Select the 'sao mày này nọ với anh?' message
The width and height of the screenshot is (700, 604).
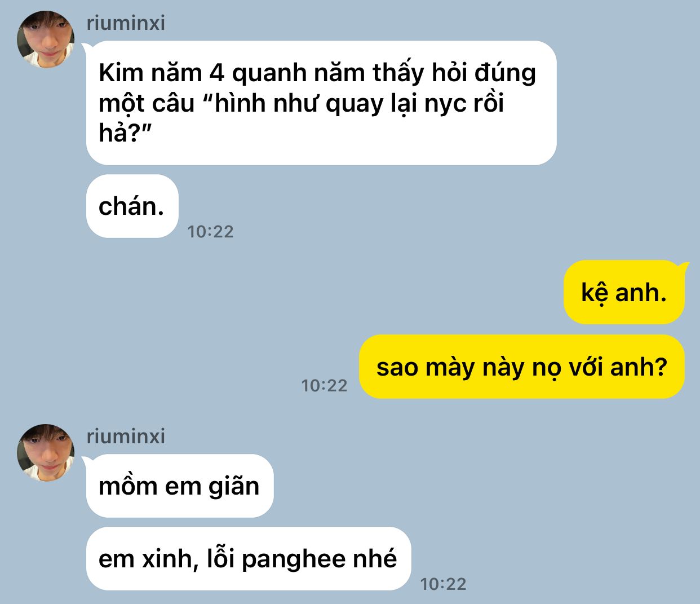(522, 367)
